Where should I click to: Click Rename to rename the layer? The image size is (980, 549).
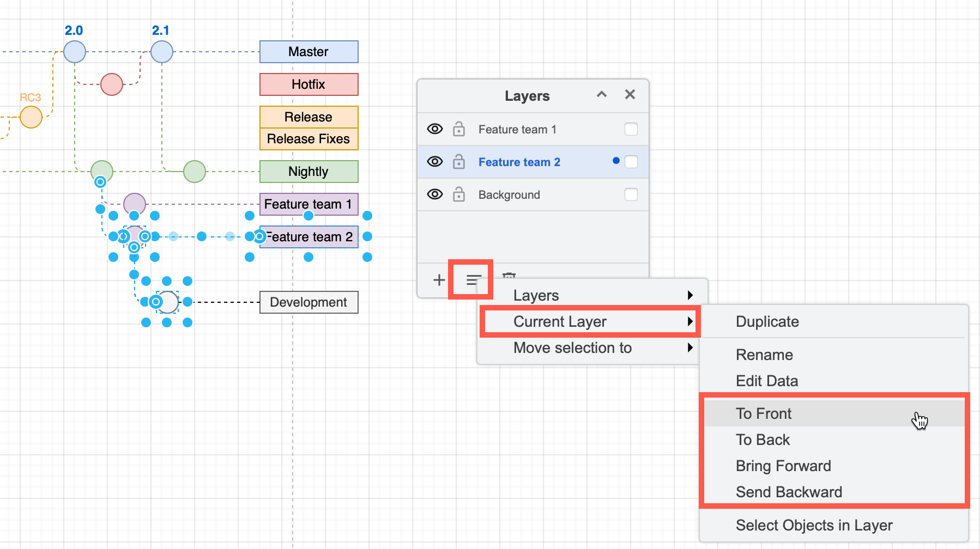pos(764,355)
